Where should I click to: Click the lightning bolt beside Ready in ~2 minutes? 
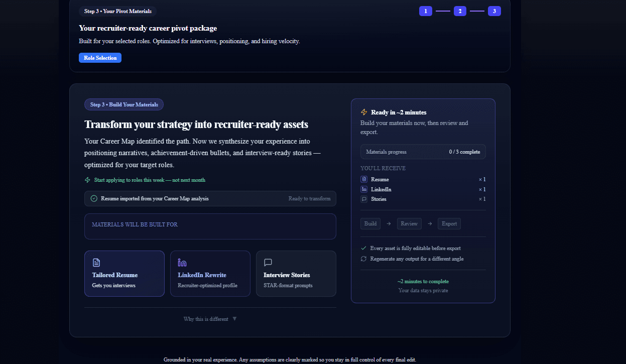(x=365, y=111)
